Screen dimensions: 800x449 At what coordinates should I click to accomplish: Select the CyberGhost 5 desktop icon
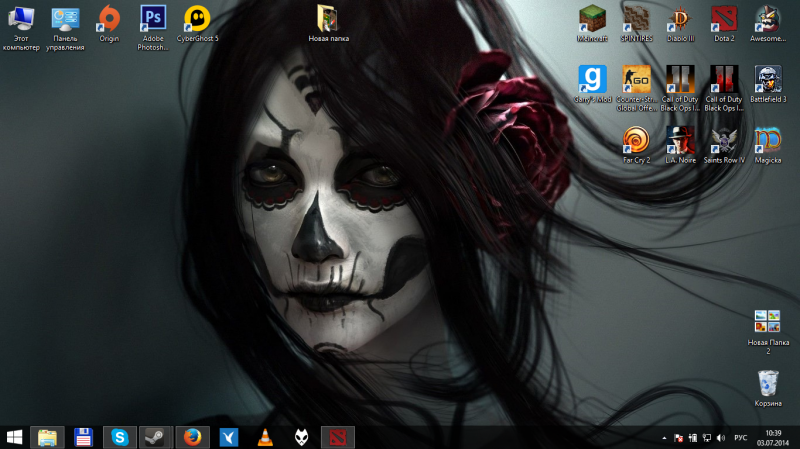pyautogui.click(x=197, y=24)
